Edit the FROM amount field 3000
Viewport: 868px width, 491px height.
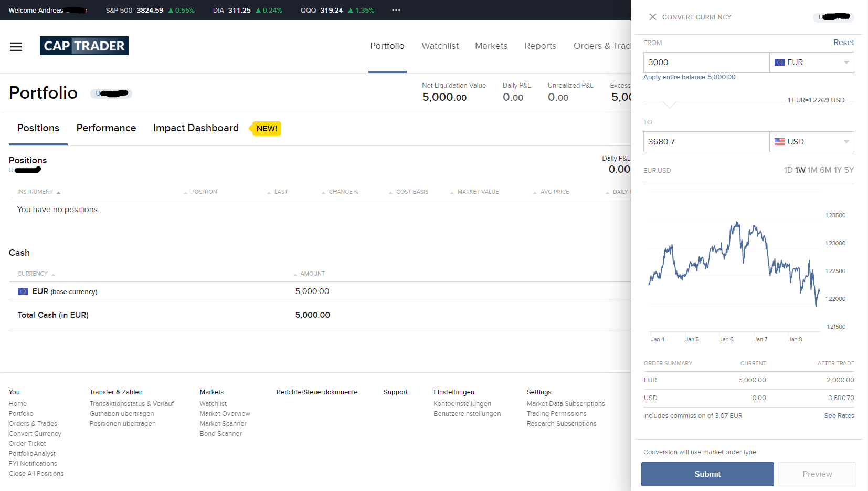click(x=706, y=62)
